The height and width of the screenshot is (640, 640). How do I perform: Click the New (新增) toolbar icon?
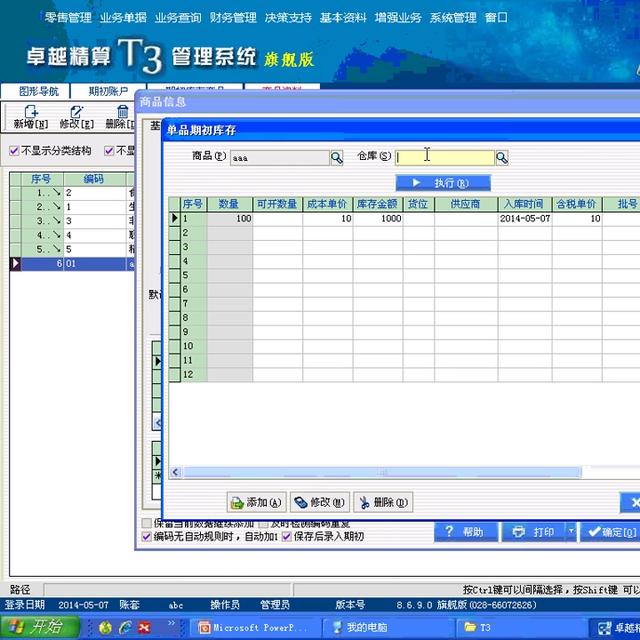pos(31,117)
